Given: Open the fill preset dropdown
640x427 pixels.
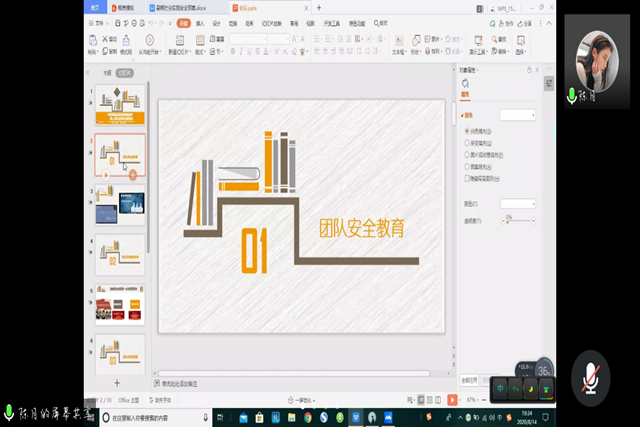Looking at the screenshot, I should pos(518,115).
